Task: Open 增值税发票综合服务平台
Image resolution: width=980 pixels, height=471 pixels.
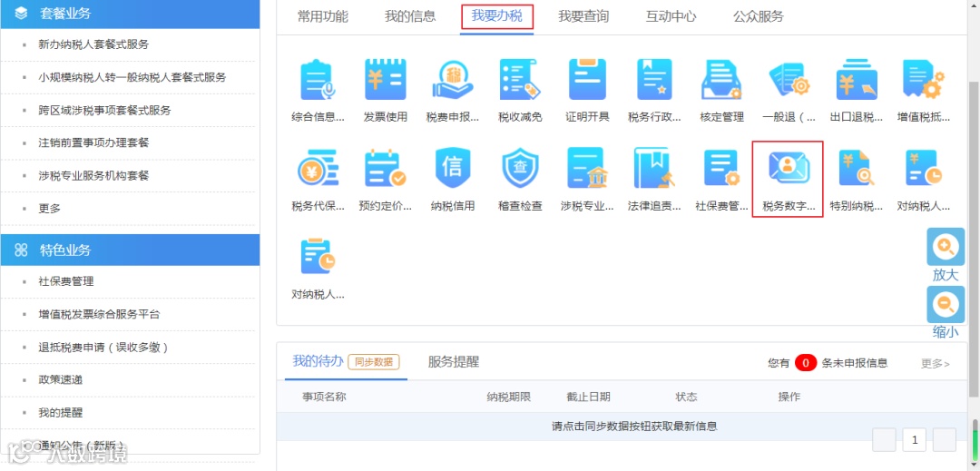Action: point(99,314)
